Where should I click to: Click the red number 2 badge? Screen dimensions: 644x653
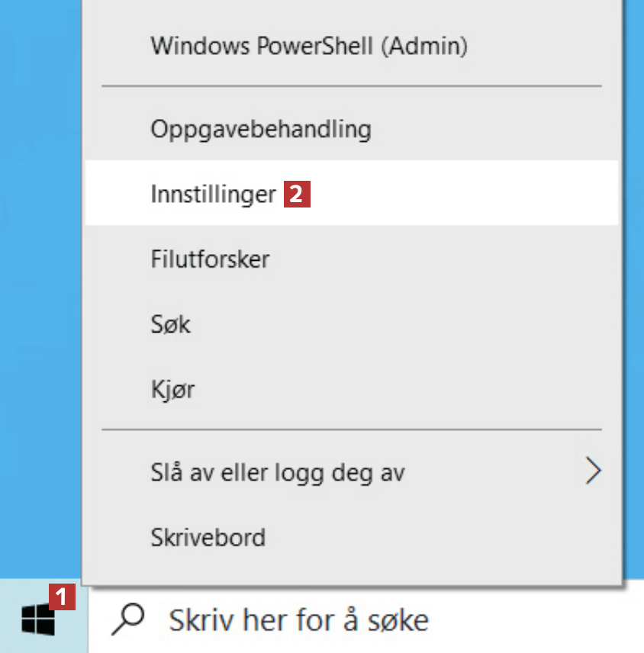(298, 195)
